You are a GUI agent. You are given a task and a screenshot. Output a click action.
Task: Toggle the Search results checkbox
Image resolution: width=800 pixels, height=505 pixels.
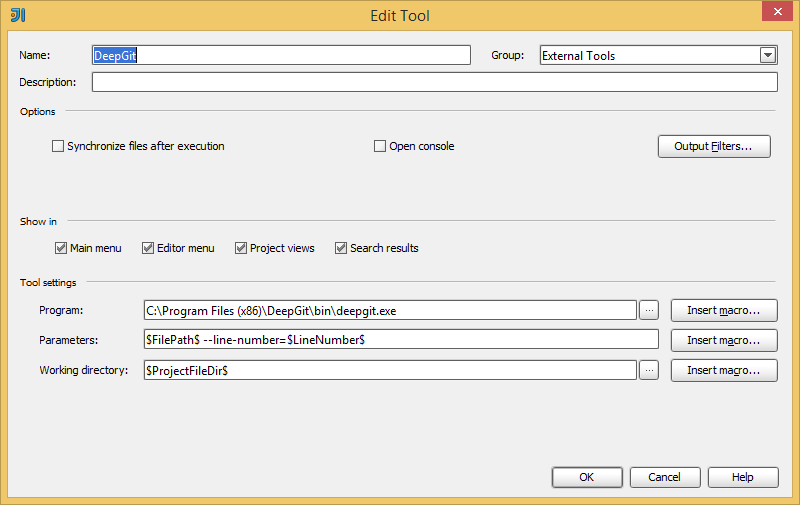pos(341,248)
